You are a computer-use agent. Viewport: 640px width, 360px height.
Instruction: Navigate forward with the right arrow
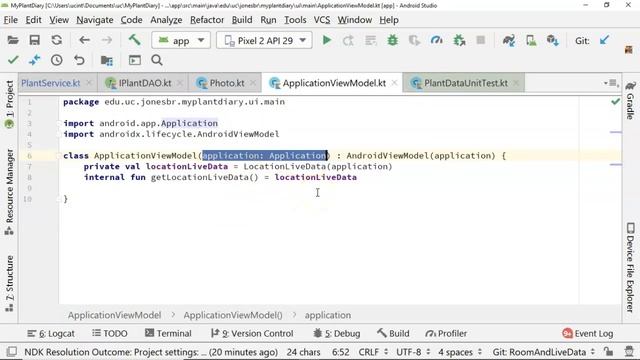107,40
